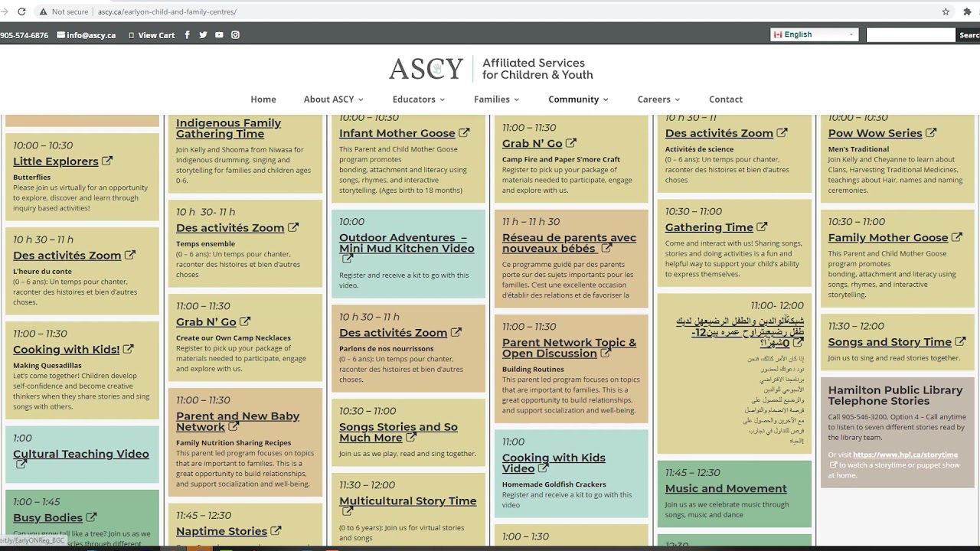Click the address bar URL ascy.ca
980x551 pixels.
167,12
